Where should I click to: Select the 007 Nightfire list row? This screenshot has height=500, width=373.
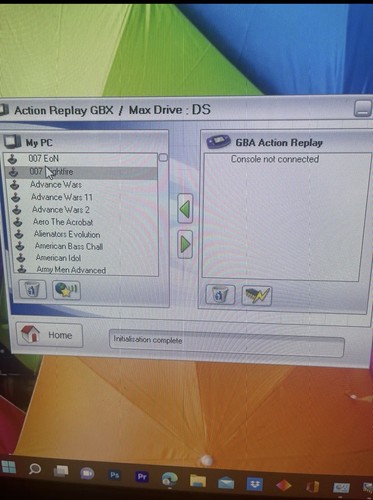(81, 172)
